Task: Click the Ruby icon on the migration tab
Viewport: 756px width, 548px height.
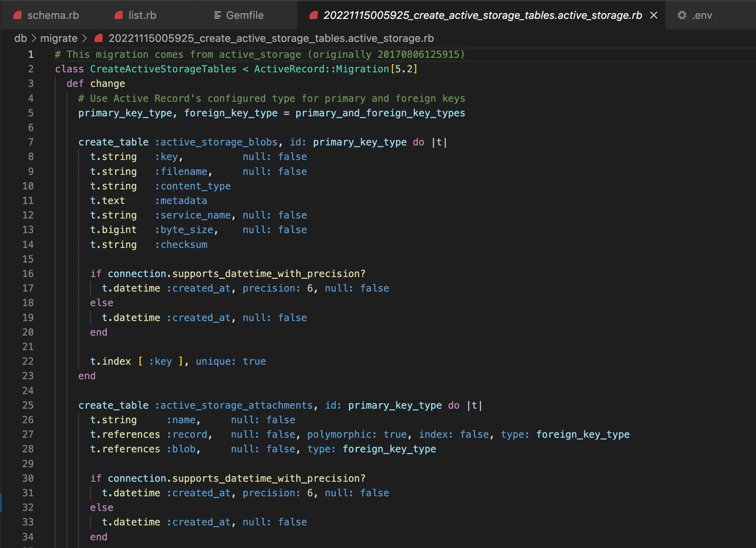Action: coord(313,15)
